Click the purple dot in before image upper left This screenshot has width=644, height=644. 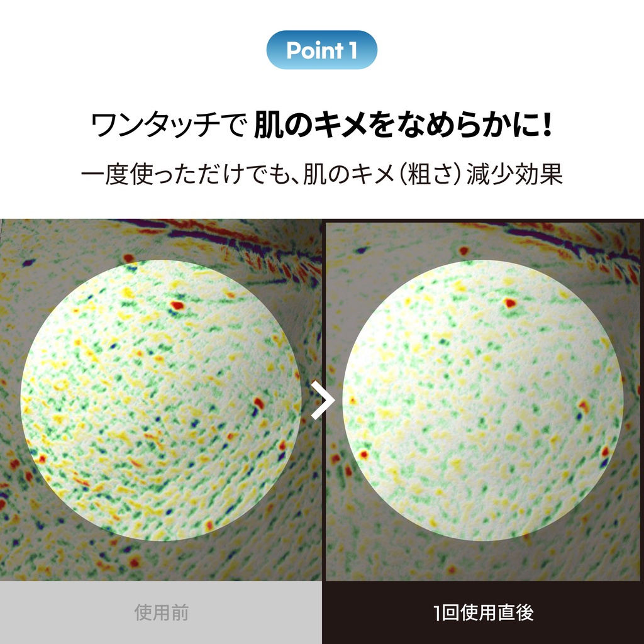[28, 262]
